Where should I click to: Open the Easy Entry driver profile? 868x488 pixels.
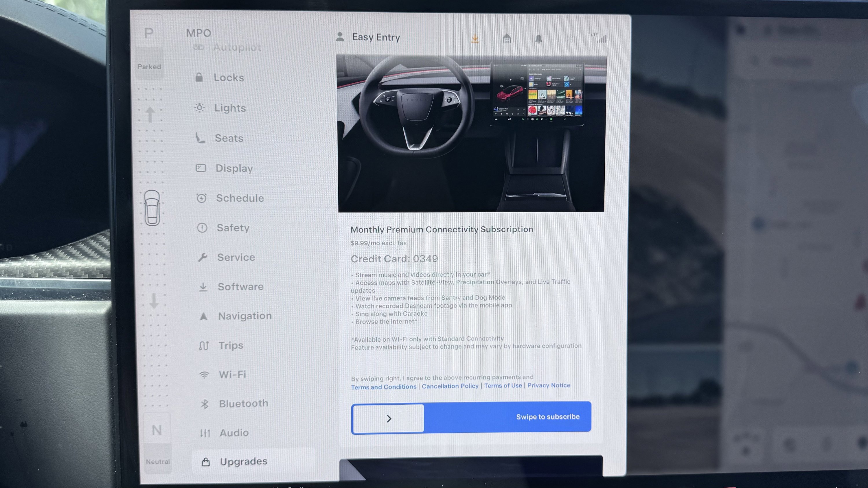click(x=368, y=37)
